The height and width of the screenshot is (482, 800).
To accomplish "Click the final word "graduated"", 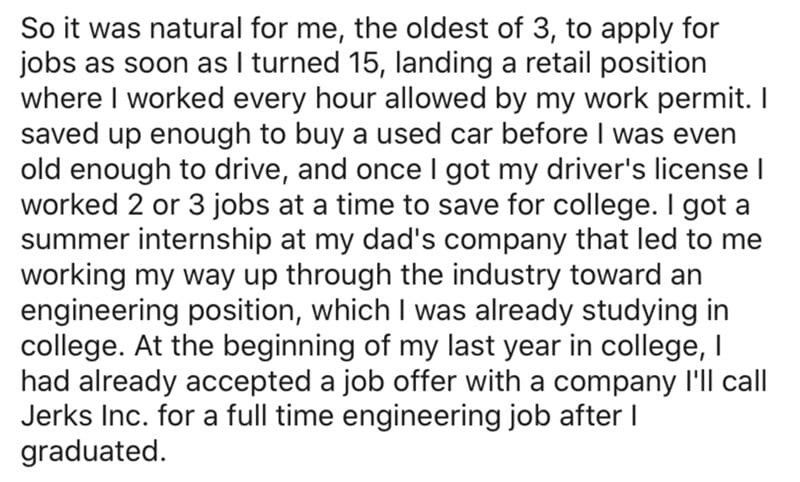I will (90, 452).
